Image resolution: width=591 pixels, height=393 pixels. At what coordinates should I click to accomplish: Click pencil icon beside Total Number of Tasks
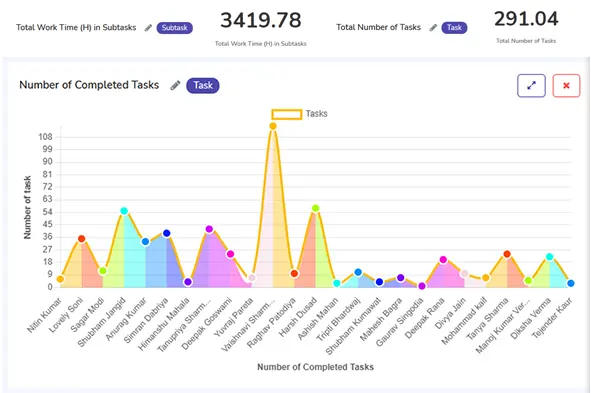click(433, 27)
